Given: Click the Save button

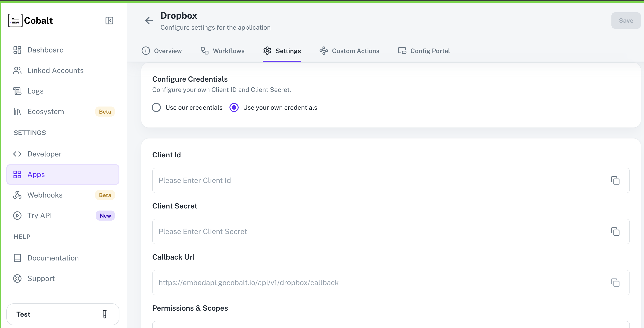Looking at the screenshot, I should coord(626,20).
